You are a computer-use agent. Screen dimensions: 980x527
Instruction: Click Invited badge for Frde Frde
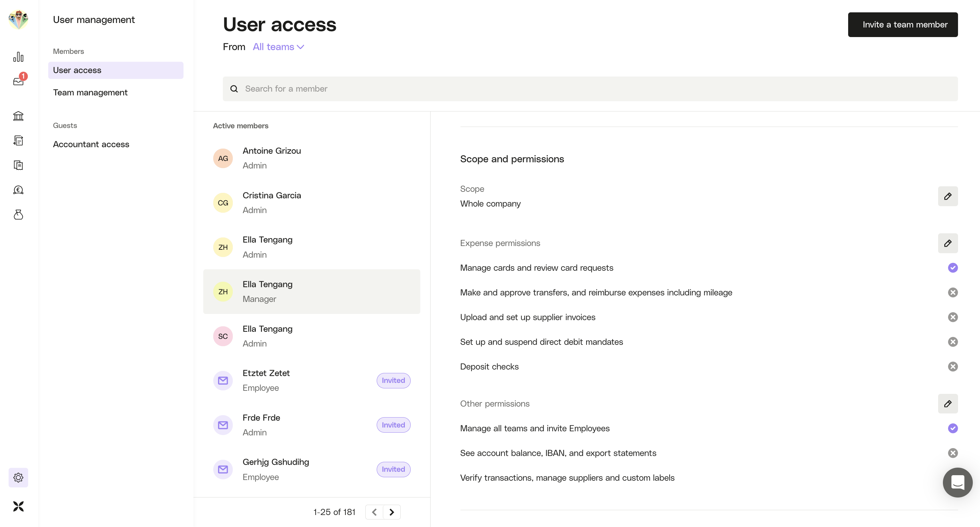click(x=394, y=425)
